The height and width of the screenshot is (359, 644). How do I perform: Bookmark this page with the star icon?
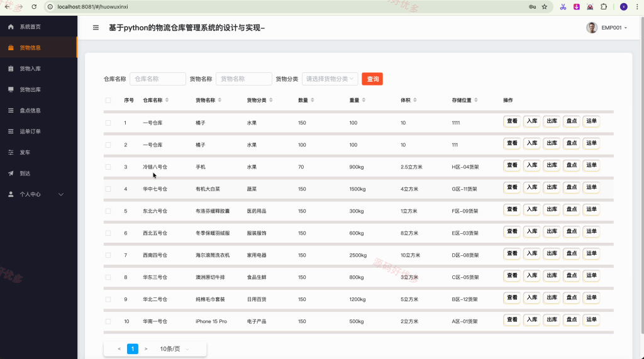pos(544,6)
